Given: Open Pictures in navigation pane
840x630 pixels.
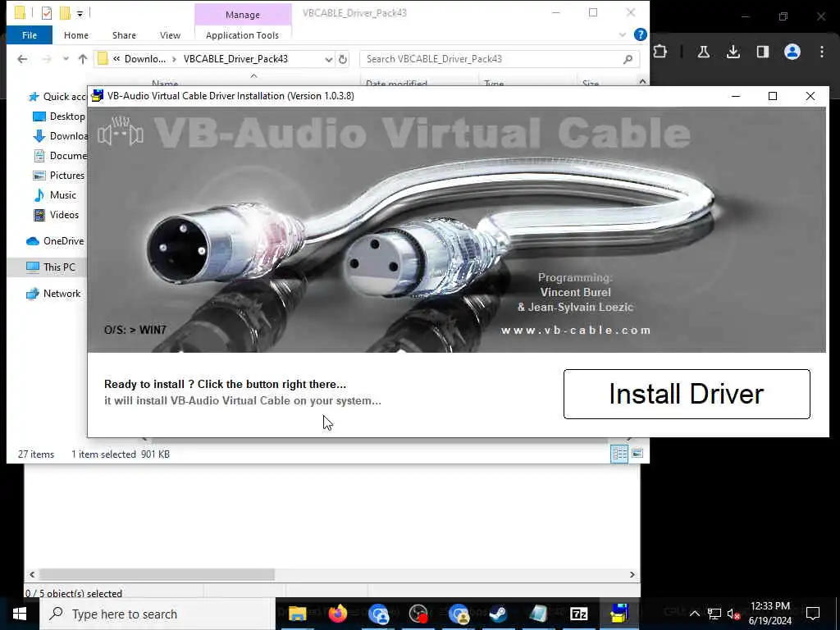Looking at the screenshot, I should (59, 176).
